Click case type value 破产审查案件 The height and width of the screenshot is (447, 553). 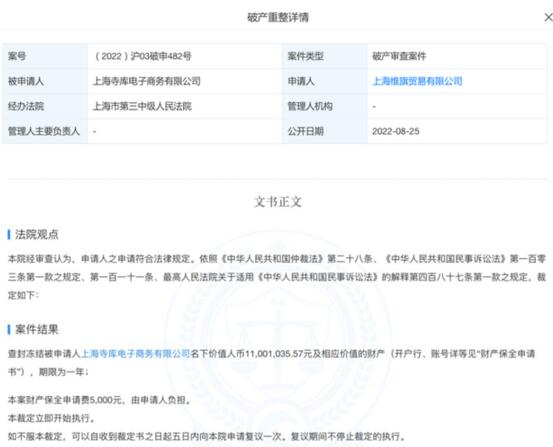[399, 56]
